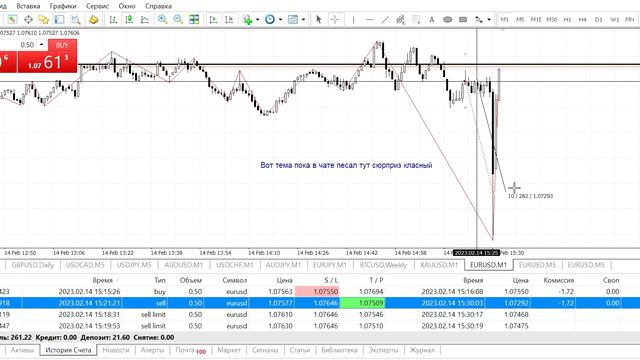
Task: Switch timeframe to M30
Action: [552, 19]
